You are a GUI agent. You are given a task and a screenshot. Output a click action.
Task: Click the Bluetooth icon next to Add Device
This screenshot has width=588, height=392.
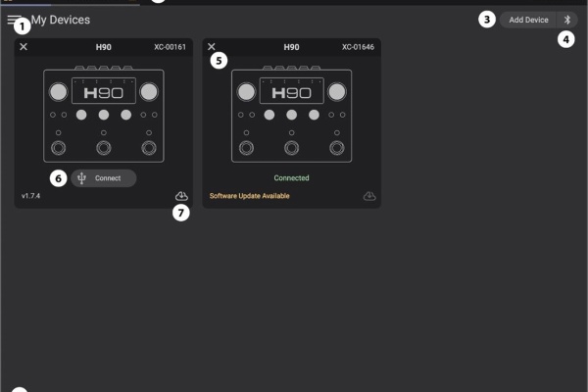pos(567,20)
